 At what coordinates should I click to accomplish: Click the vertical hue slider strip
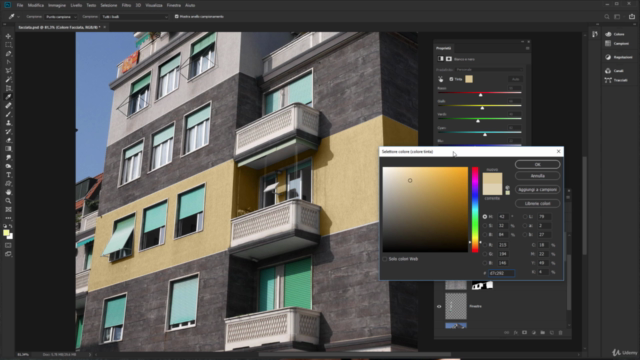pyautogui.click(x=475, y=209)
